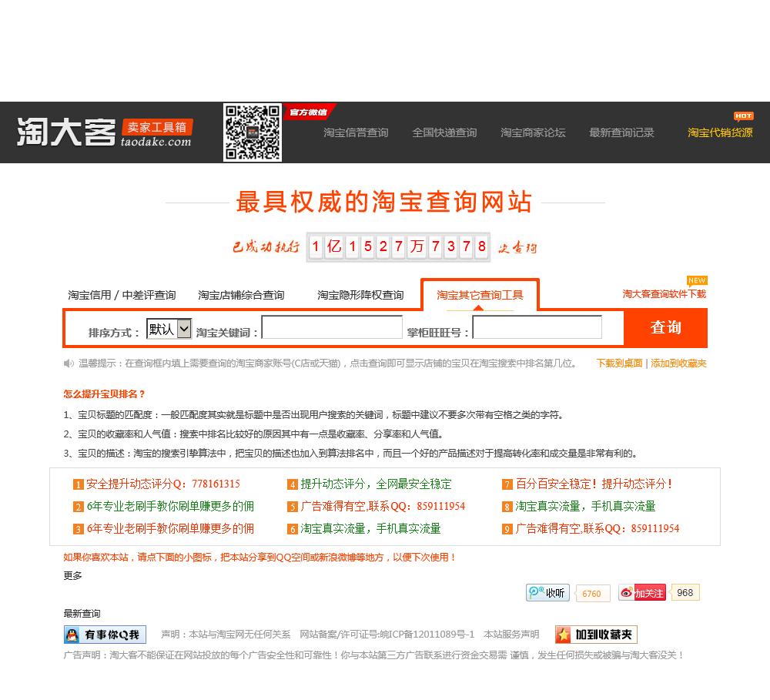This screenshot has width=770, height=700.
Task: Switch to 淘宝隐形降权查询 tab
Action: [360, 295]
